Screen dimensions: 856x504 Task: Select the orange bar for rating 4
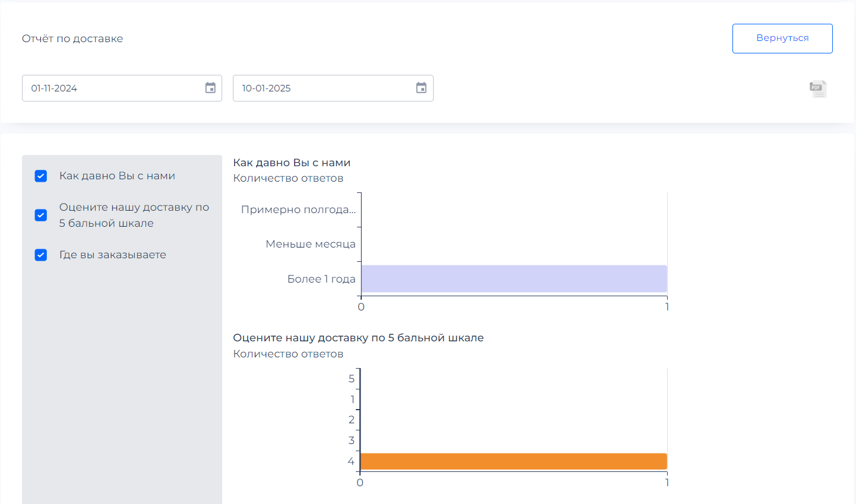click(x=513, y=461)
